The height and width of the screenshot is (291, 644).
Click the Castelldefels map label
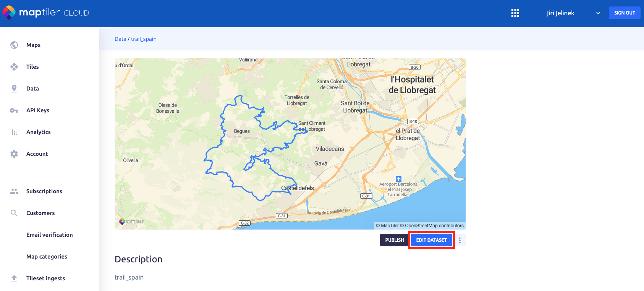pyautogui.click(x=298, y=188)
